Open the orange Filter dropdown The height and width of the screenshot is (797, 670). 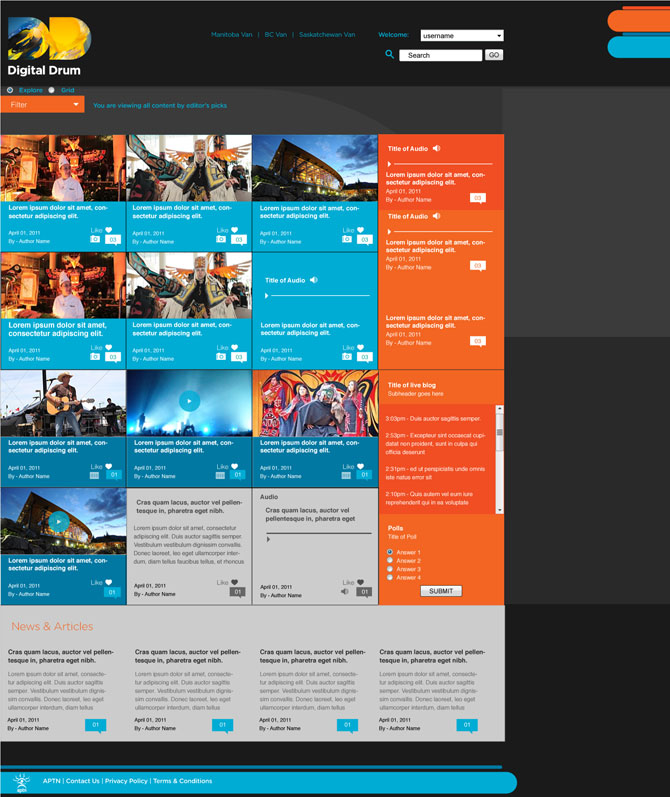pos(42,104)
